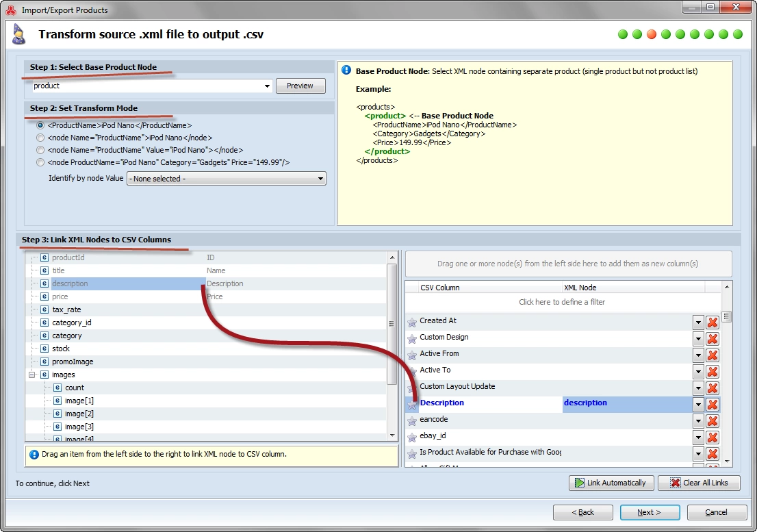The width and height of the screenshot is (757, 532).
Task: Click the Custom Layout Update column name
Action: [457, 386]
